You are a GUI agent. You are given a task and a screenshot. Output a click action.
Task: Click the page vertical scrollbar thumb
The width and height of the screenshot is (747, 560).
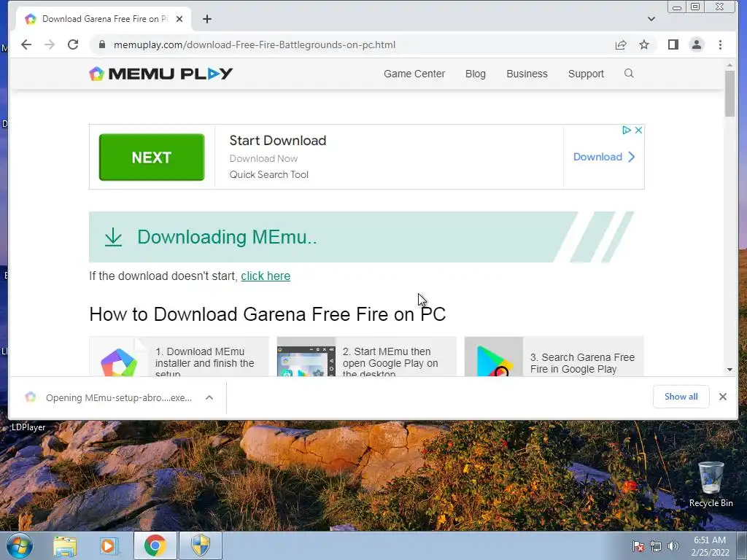point(729,93)
